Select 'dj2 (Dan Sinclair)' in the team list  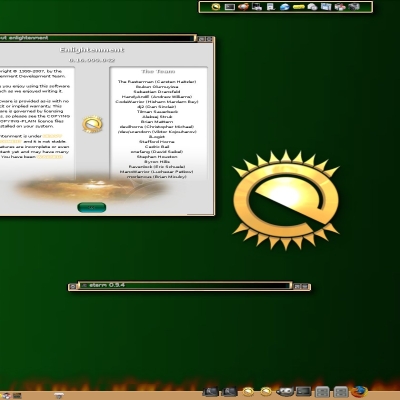click(157, 107)
